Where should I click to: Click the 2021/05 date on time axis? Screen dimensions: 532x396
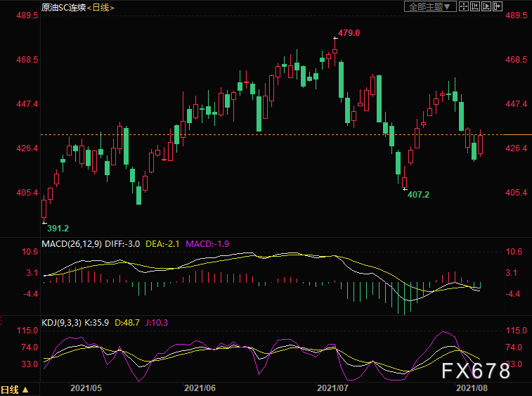[85, 388]
